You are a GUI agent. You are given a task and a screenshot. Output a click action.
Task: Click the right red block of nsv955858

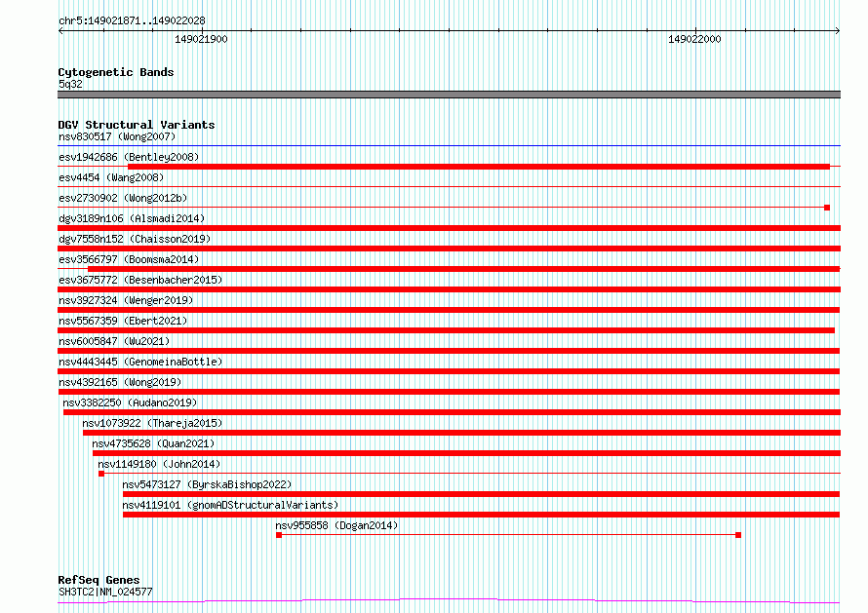click(x=738, y=535)
